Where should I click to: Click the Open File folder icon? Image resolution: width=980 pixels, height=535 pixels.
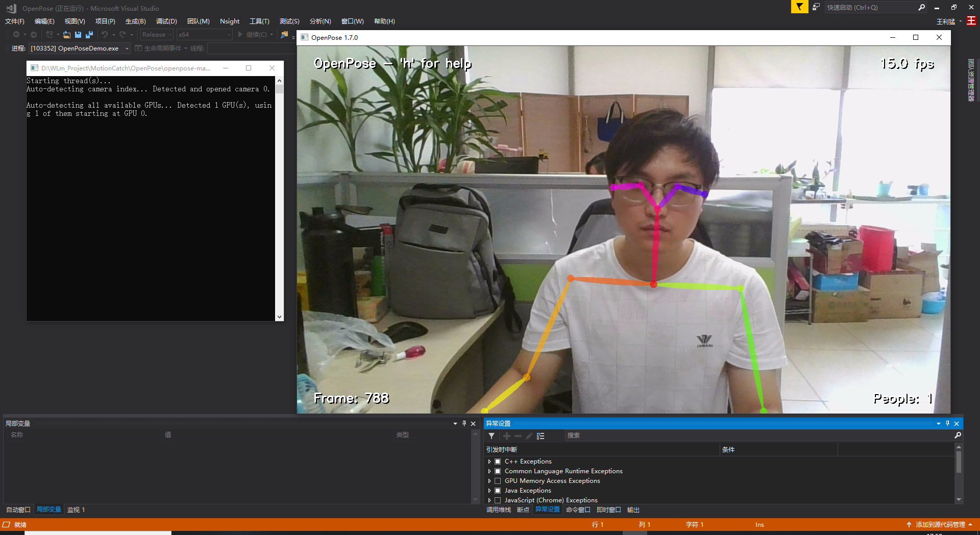67,34
